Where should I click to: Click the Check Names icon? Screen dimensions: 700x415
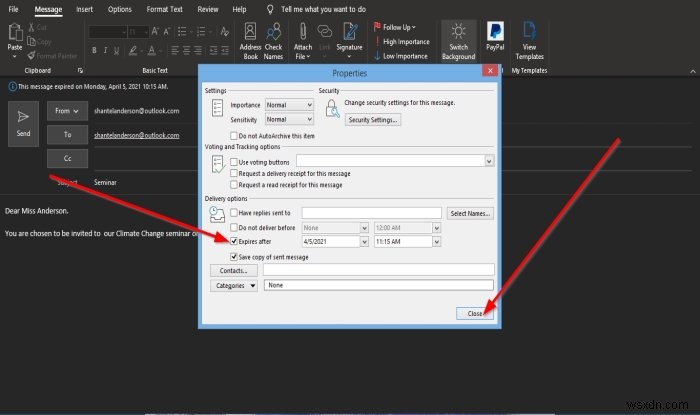click(x=273, y=32)
